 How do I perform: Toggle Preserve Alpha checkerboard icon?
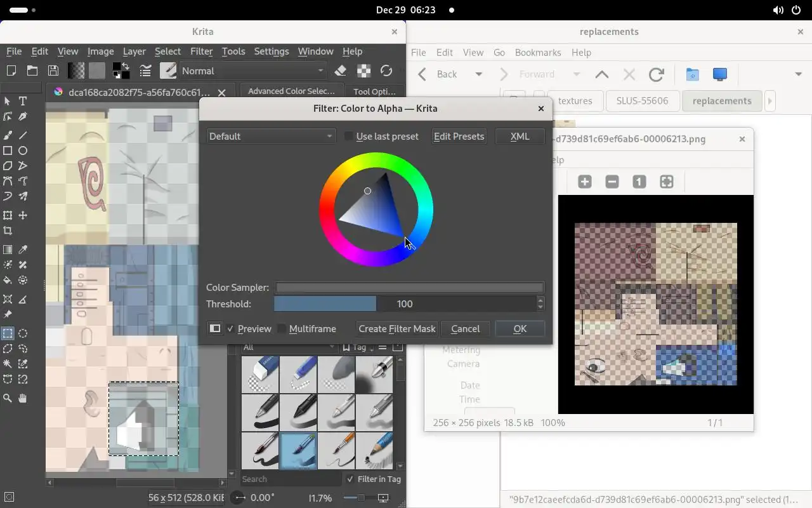point(363,70)
